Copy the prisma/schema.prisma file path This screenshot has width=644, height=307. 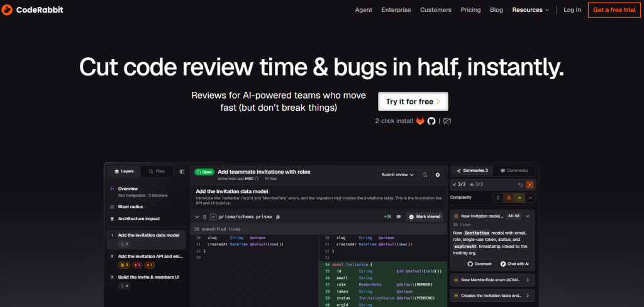[x=278, y=216]
